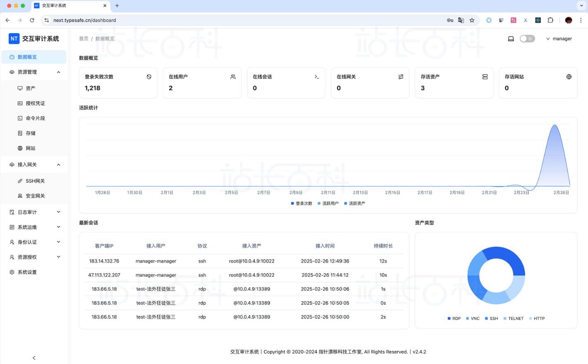Toggle the dark/light theme switch
Viewport: 588px width, 364px height.
(x=527, y=38)
